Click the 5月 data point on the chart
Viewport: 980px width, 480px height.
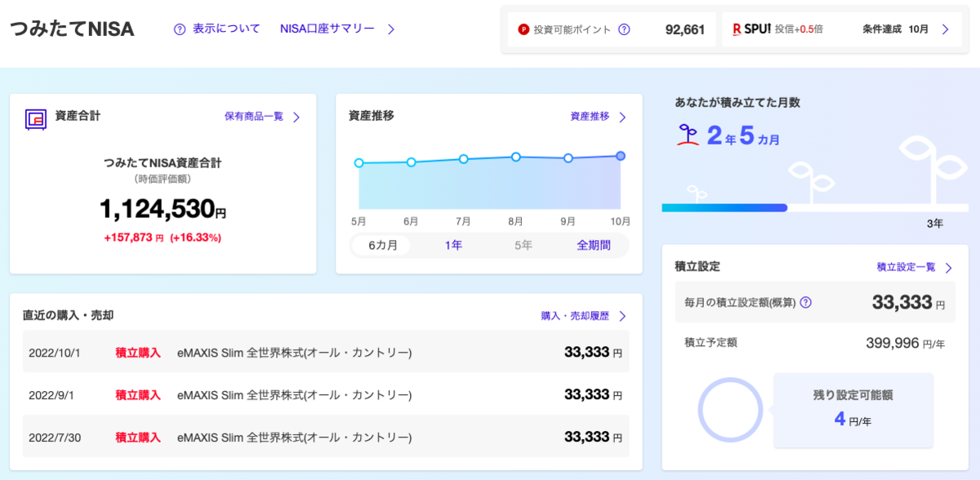click(x=359, y=163)
